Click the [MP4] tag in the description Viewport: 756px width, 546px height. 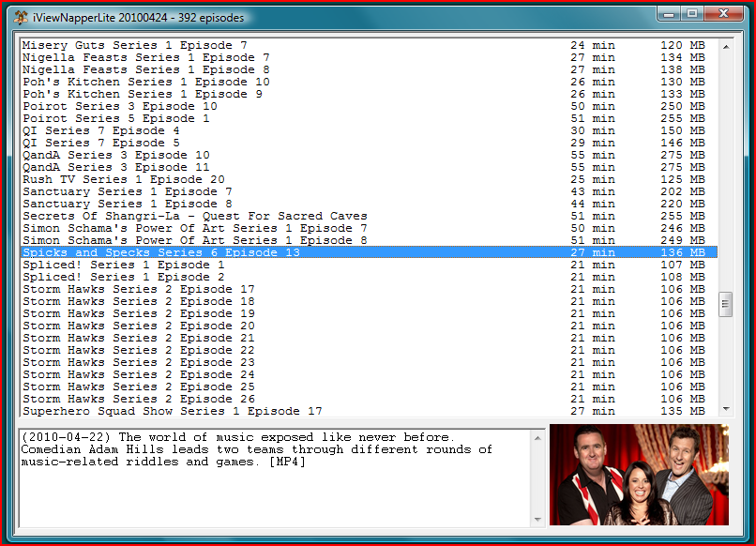(x=287, y=463)
